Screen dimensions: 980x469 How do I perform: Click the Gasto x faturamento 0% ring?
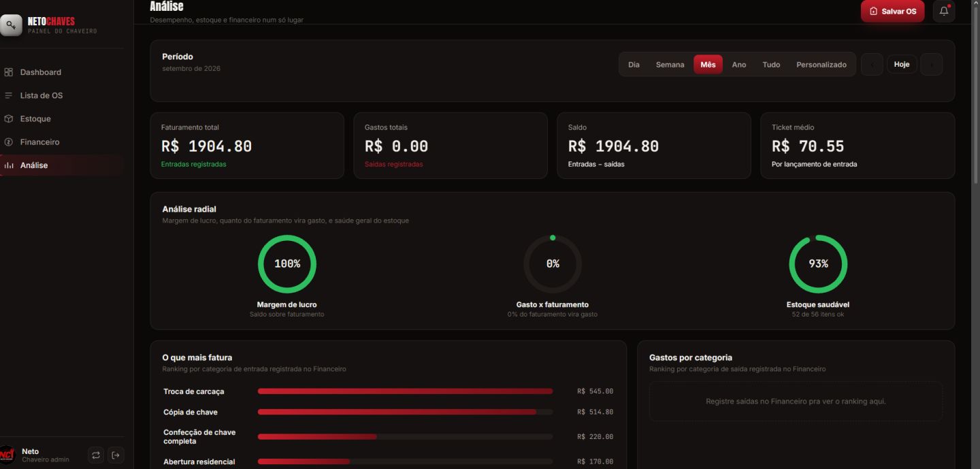click(x=553, y=263)
